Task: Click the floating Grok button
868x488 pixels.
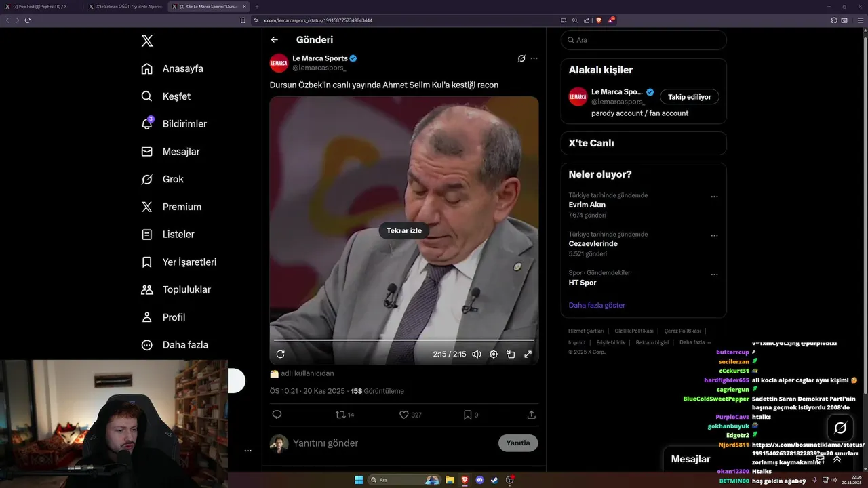Action: click(840, 428)
